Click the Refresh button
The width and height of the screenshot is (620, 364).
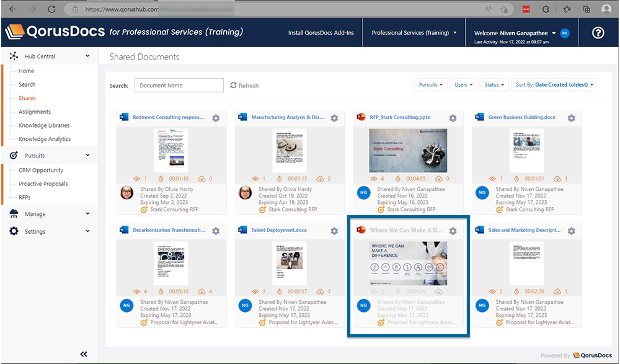244,86
